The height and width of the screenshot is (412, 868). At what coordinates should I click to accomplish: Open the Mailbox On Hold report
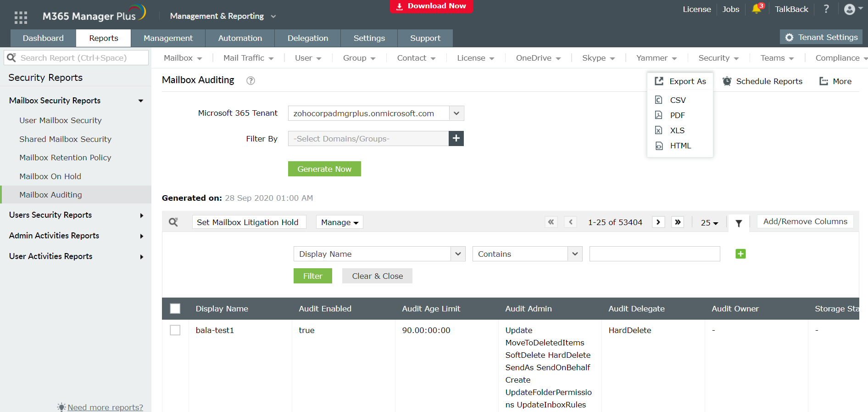click(x=50, y=176)
